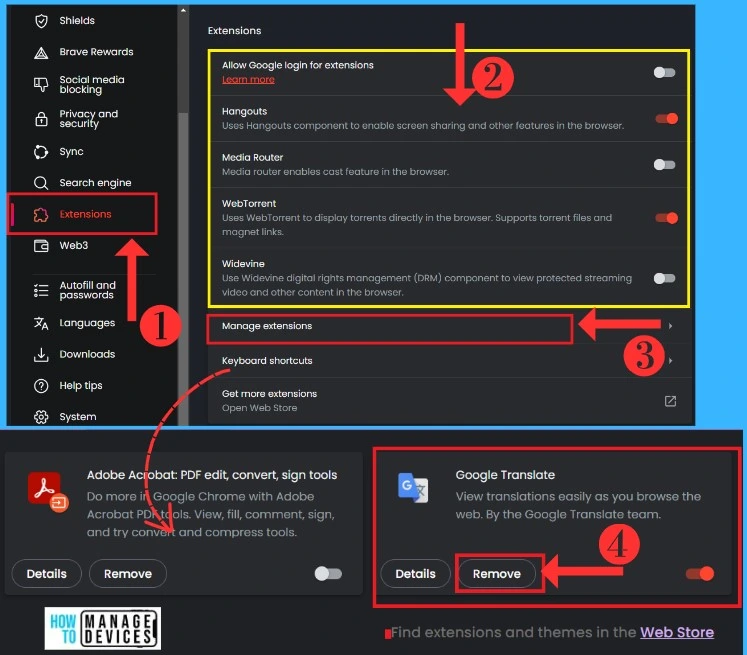
Task: Disable the Google Translate extension toggle
Action: point(700,574)
